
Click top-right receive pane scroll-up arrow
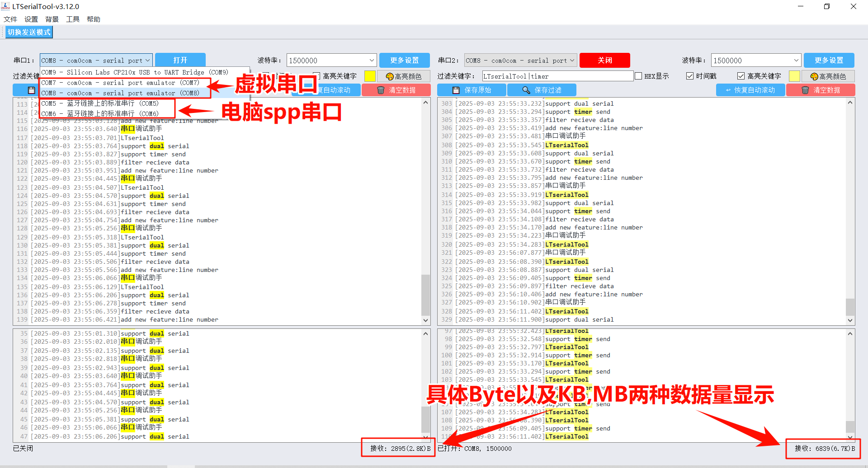point(850,103)
